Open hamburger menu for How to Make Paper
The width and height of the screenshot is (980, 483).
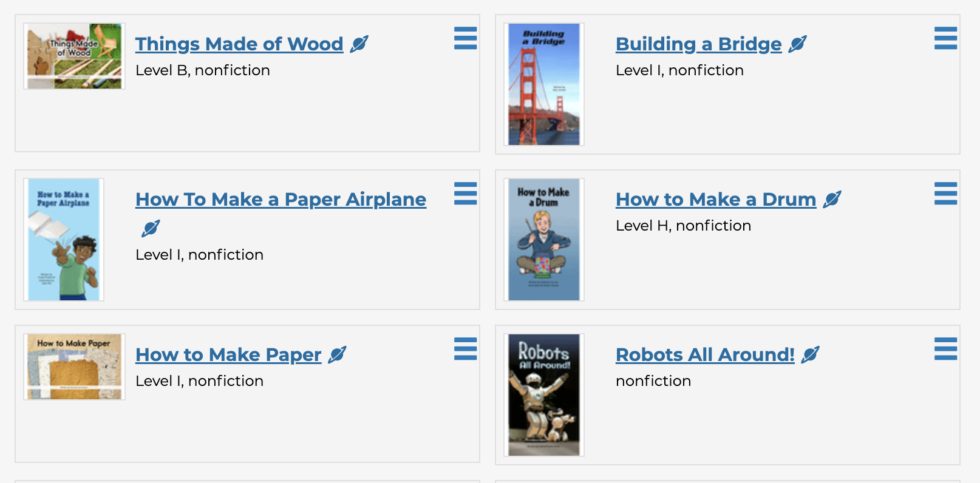click(465, 349)
